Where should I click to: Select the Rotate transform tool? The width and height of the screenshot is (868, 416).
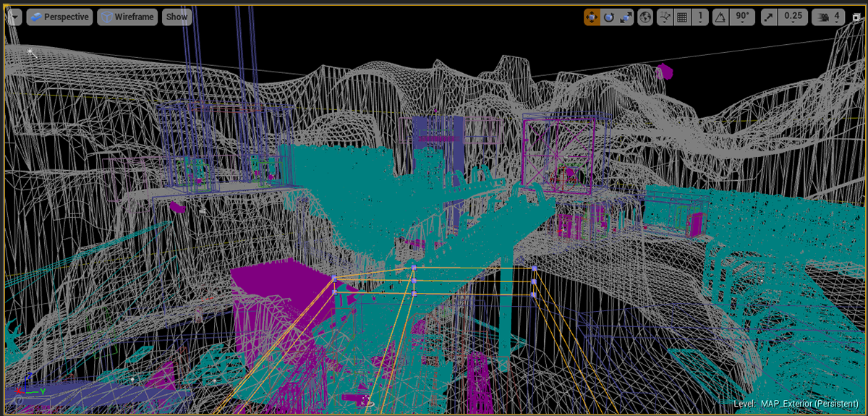click(609, 17)
